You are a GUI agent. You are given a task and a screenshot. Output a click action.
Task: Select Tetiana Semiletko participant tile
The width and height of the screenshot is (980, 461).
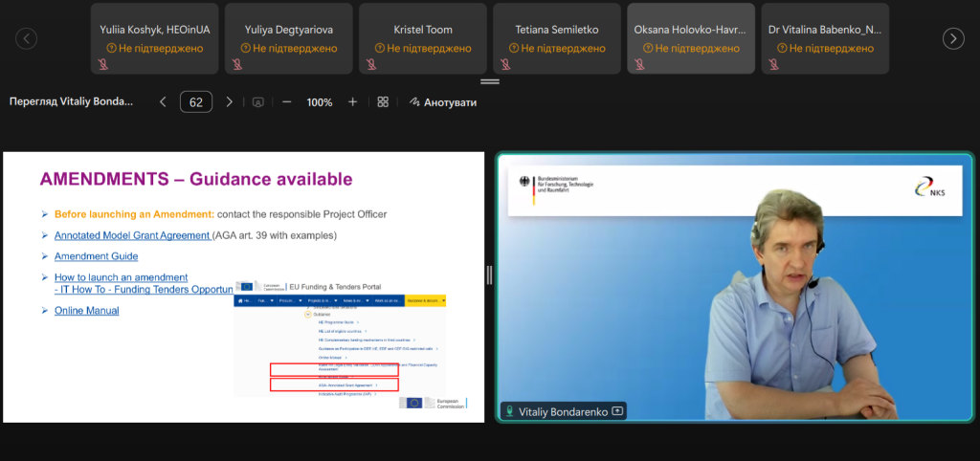(557, 38)
